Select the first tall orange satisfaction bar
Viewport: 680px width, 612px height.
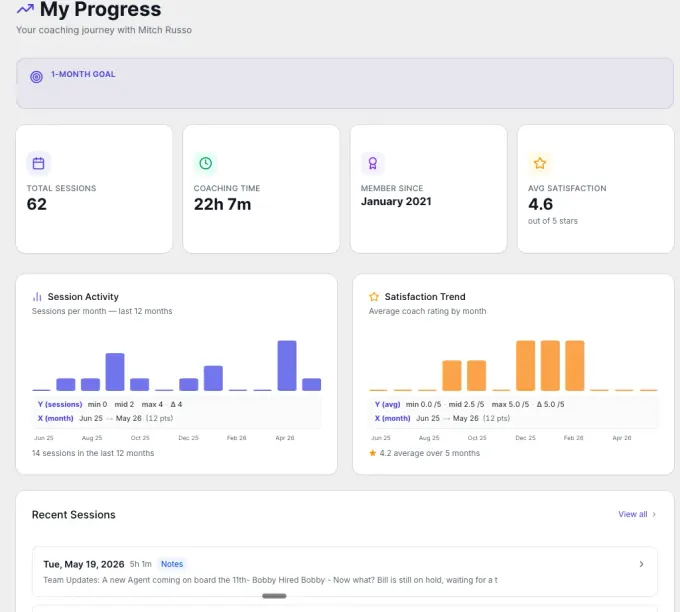525,366
